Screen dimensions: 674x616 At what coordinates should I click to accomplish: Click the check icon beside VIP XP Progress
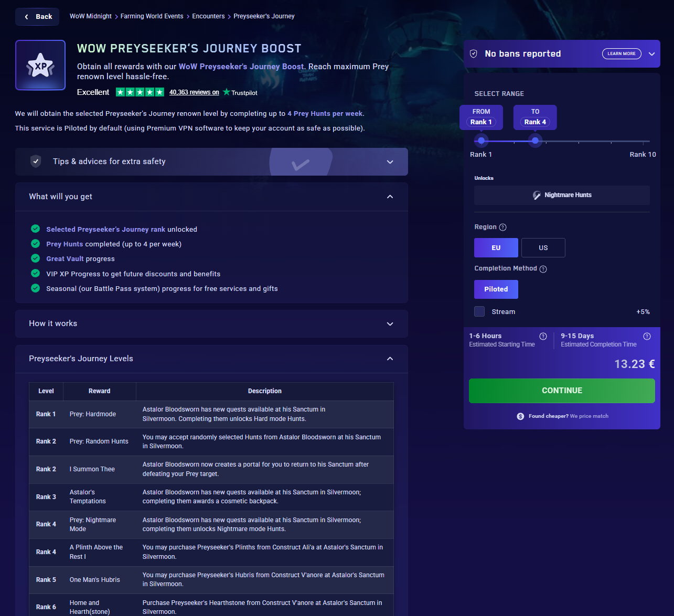click(36, 273)
